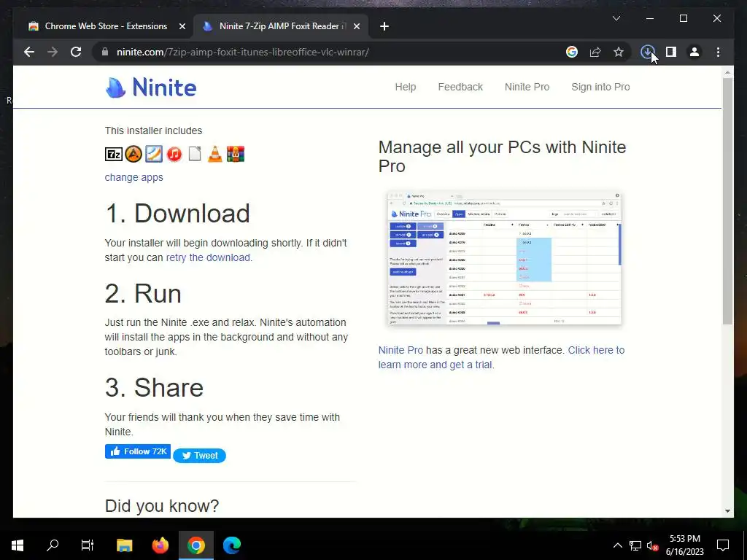Click the Ninite Pro screenshot thumbnail
This screenshot has width=747, height=560.
(x=504, y=258)
